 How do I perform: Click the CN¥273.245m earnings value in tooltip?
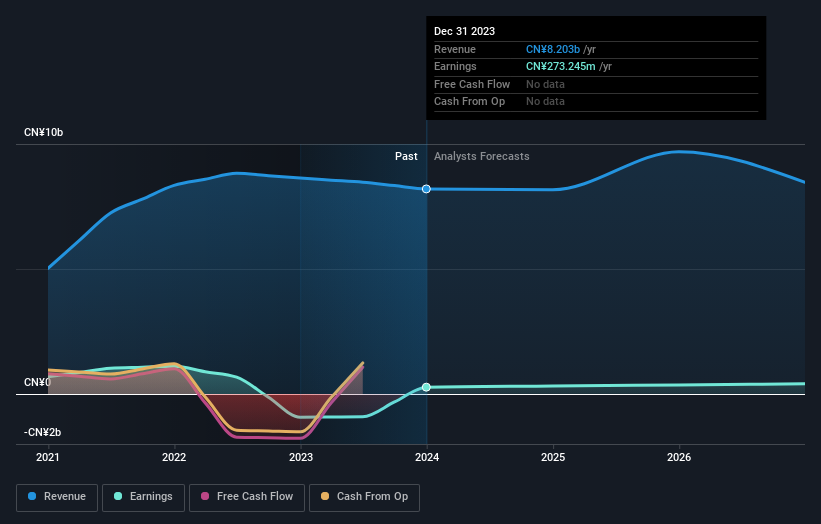(x=561, y=66)
